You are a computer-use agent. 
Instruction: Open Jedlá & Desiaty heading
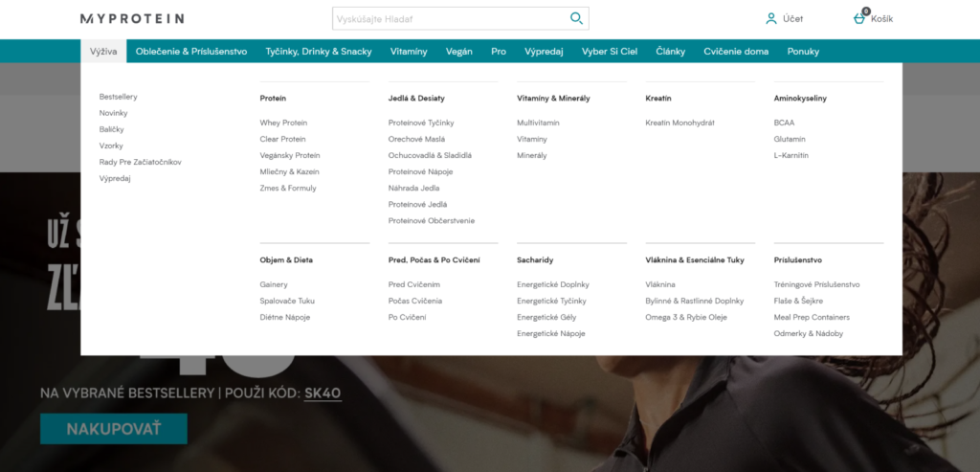(x=416, y=99)
